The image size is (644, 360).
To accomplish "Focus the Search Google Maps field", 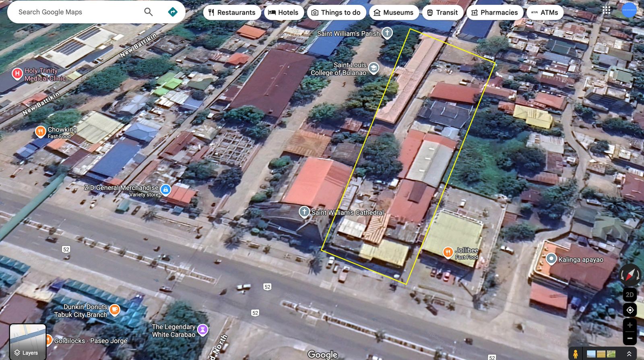I will click(x=76, y=12).
